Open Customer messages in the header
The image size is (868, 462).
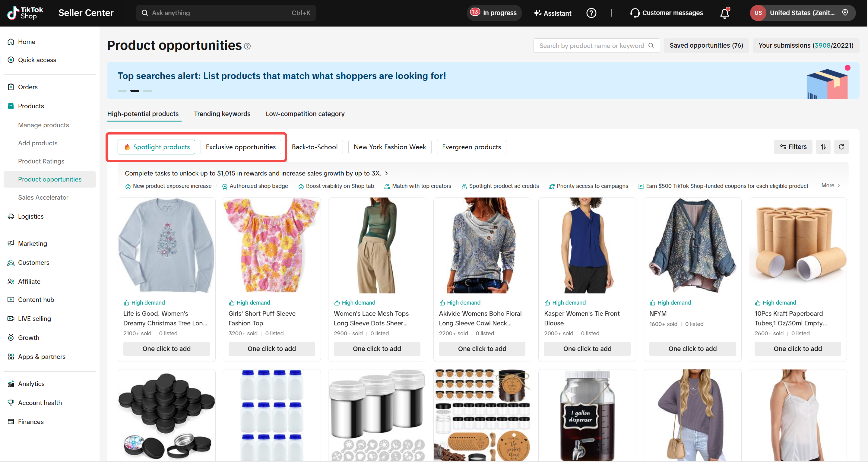[x=667, y=13]
